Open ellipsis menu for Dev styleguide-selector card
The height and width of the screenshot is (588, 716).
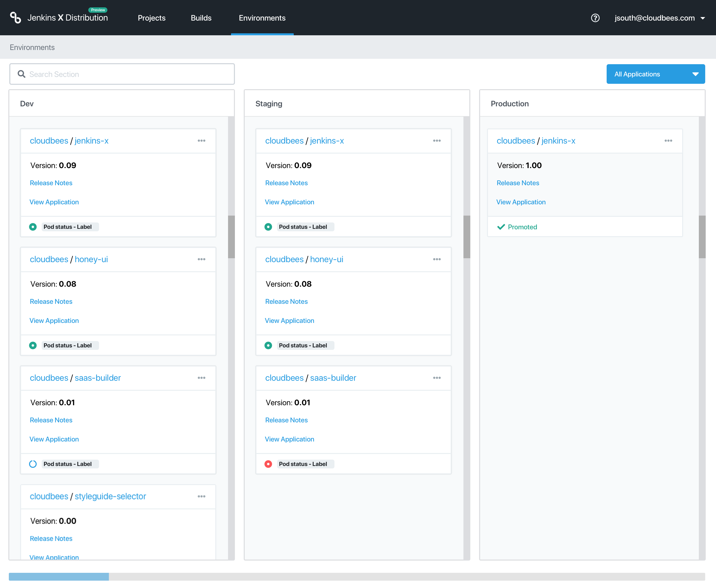[201, 496]
